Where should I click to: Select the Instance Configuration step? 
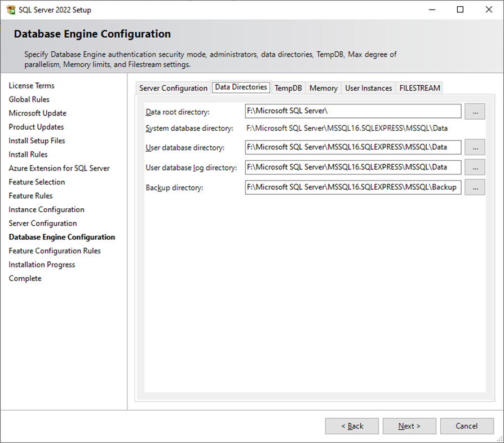coord(47,210)
